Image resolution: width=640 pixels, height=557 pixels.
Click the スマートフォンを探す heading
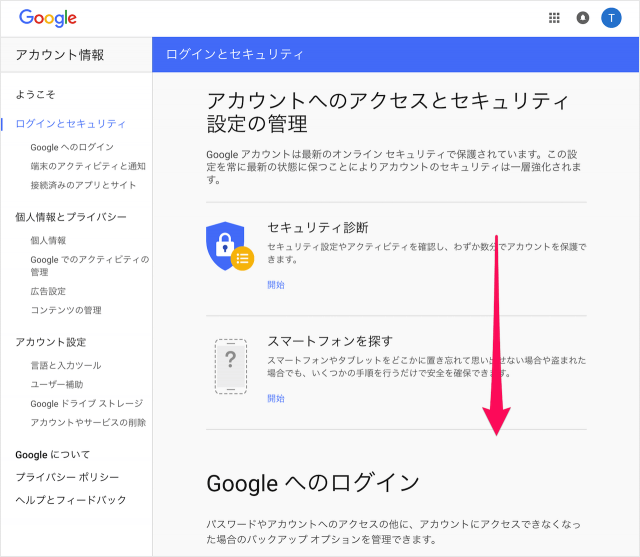(330, 341)
